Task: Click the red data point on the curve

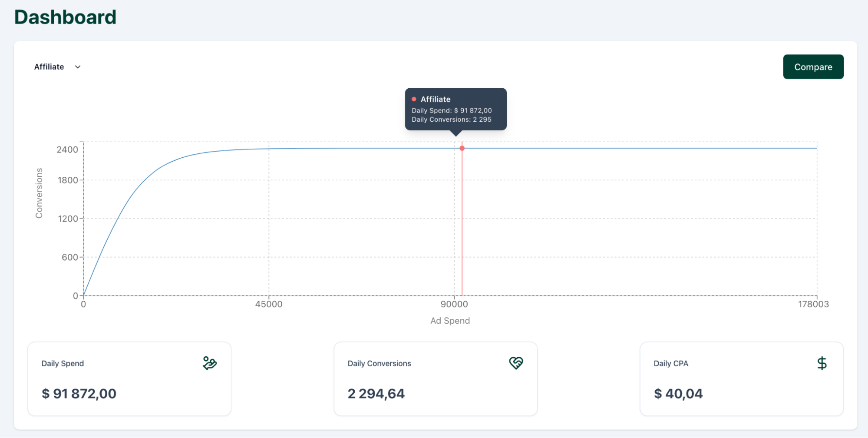Action: coord(462,148)
